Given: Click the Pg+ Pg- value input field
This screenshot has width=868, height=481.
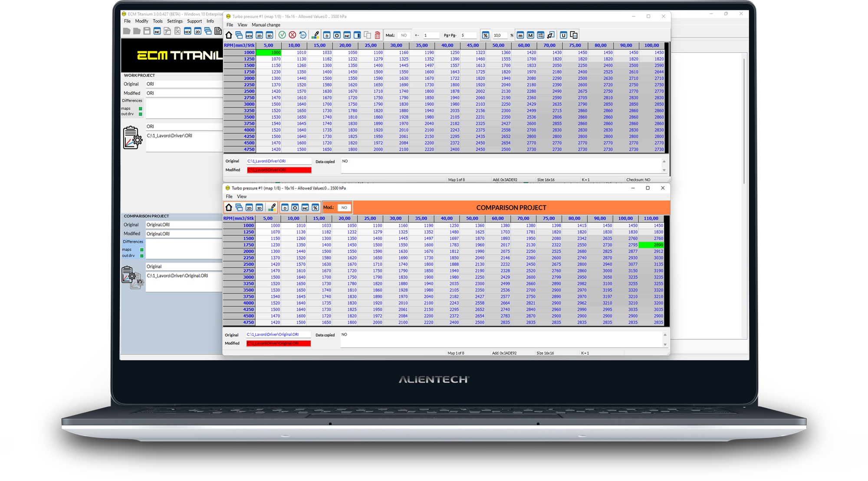Looking at the screenshot, I should click(x=468, y=35).
